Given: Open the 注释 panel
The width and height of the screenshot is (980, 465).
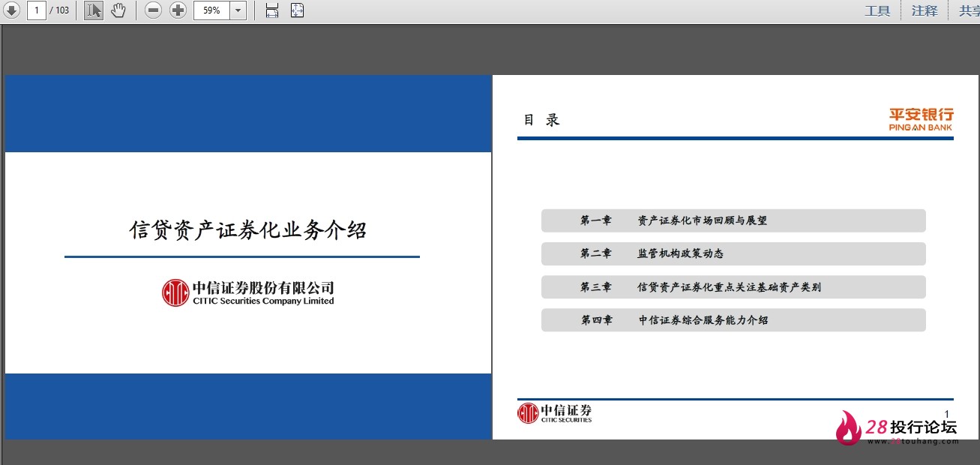Looking at the screenshot, I should (925, 10).
